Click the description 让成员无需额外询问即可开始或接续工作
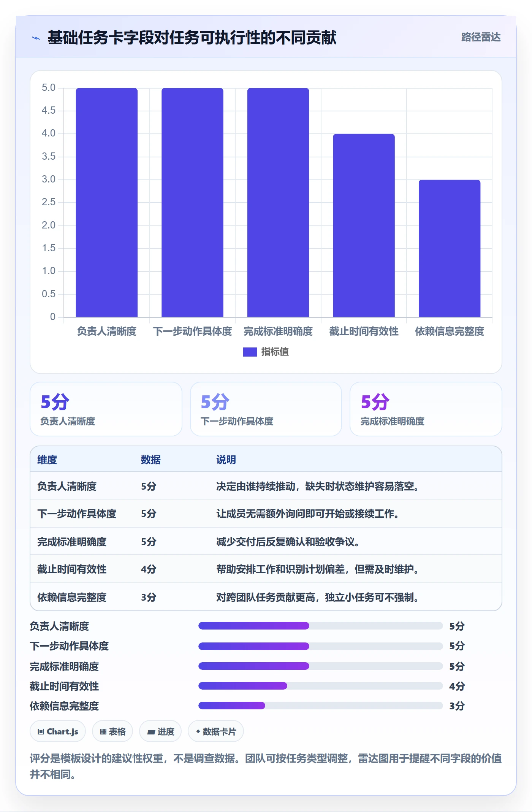 pyautogui.click(x=308, y=514)
